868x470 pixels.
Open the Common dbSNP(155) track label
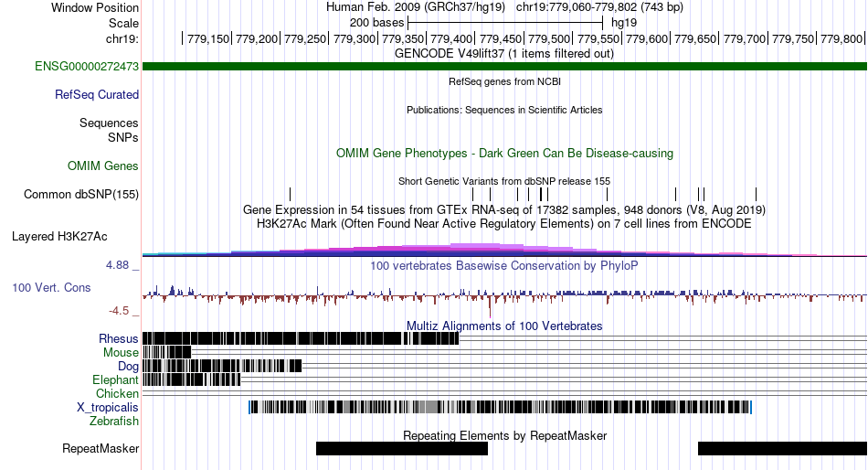(x=80, y=194)
